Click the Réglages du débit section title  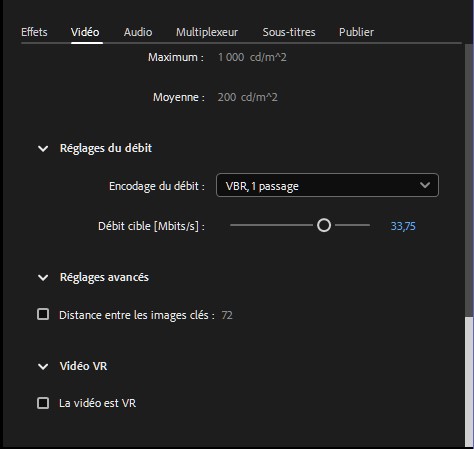point(106,148)
